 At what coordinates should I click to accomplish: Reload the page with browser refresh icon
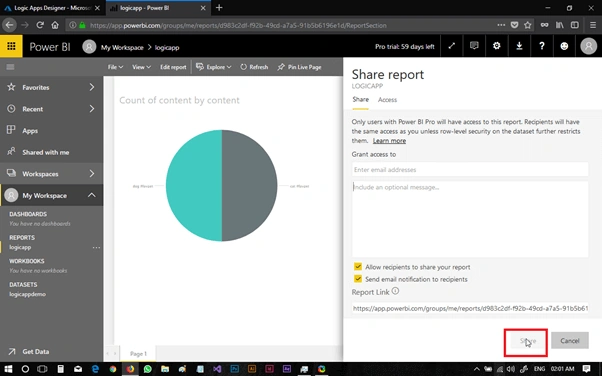(40, 25)
